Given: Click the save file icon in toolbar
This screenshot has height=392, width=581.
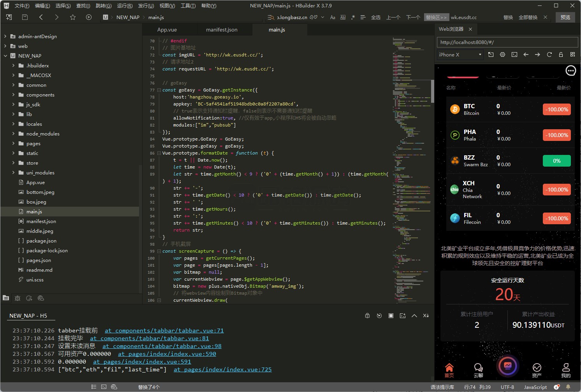Looking at the screenshot, I should (x=25, y=17).
